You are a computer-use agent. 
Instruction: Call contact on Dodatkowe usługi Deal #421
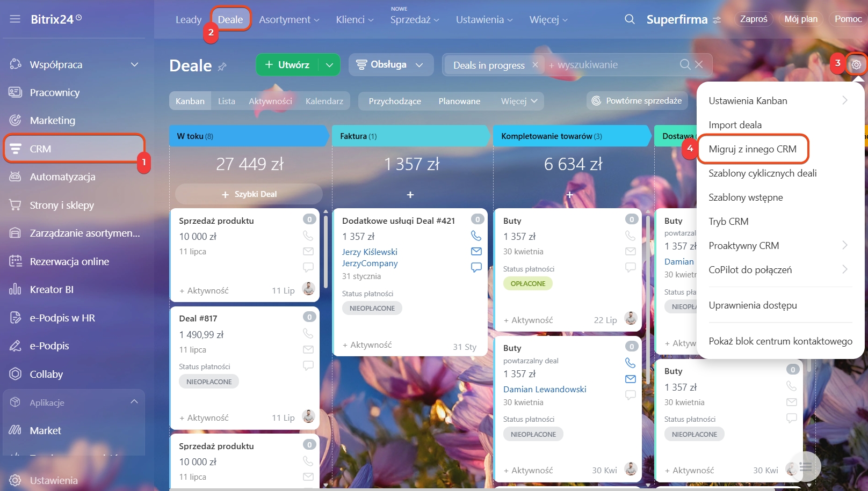coord(476,236)
